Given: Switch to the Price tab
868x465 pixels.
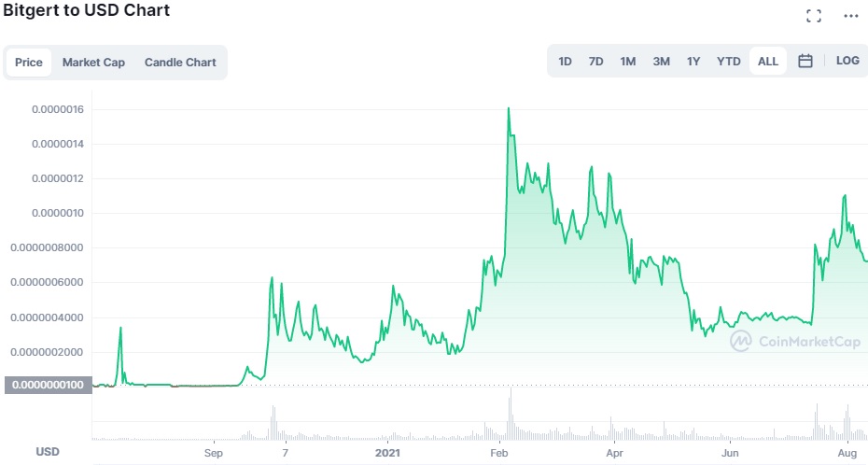Looking at the screenshot, I should click(x=29, y=63).
